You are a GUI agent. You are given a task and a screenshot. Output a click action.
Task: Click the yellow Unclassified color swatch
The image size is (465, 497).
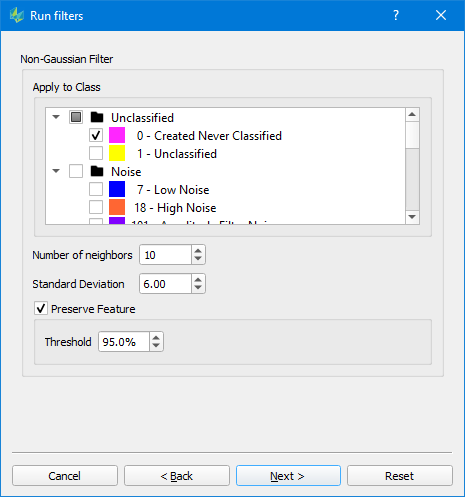coord(117,153)
